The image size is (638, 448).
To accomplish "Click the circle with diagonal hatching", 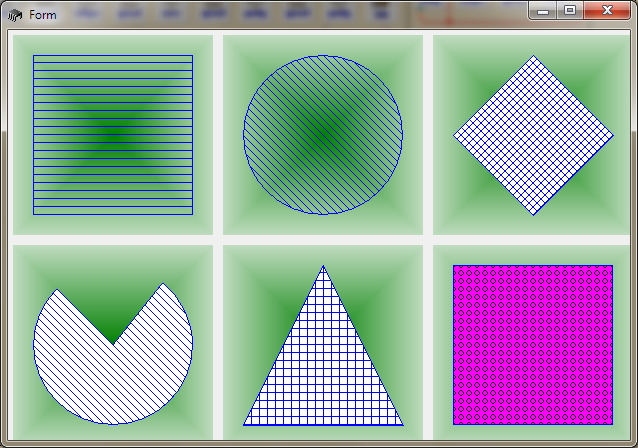I will (323, 135).
